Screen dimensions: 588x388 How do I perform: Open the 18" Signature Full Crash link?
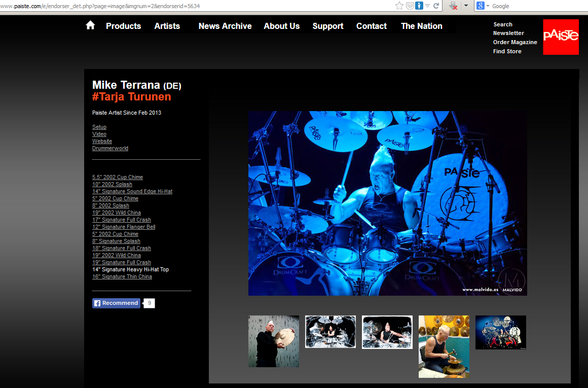pyautogui.click(x=122, y=249)
